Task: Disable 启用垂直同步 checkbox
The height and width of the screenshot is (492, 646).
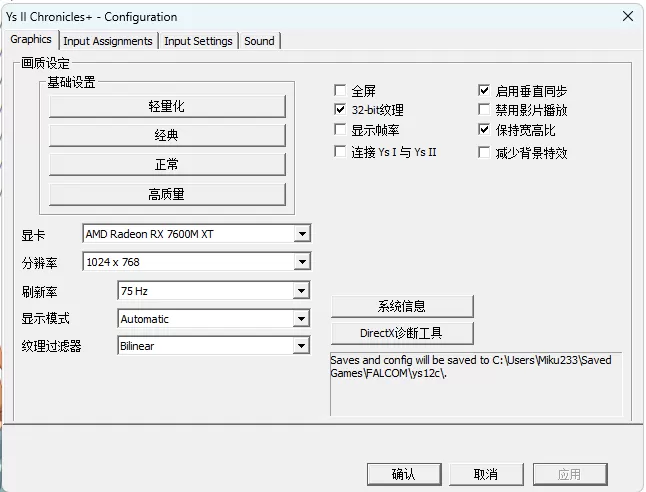Action: 485,91
